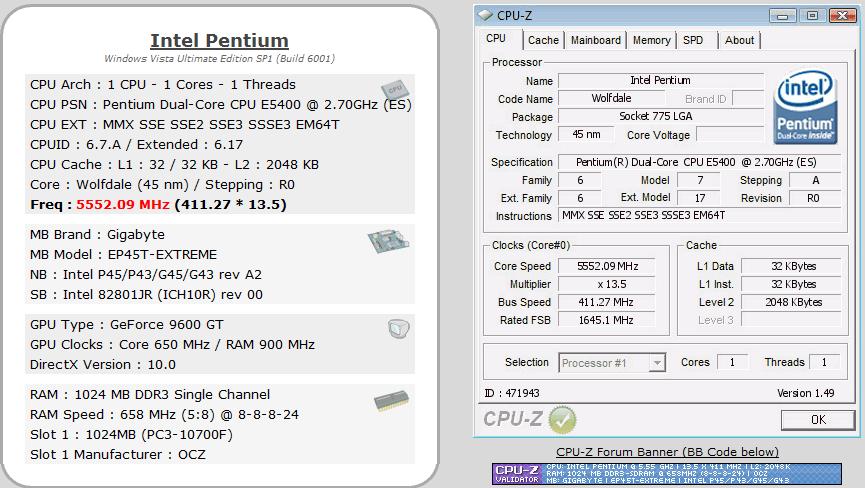865x488 pixels.
Task: Click the CPU-Z title bar icon
Action: pos(485,15)
